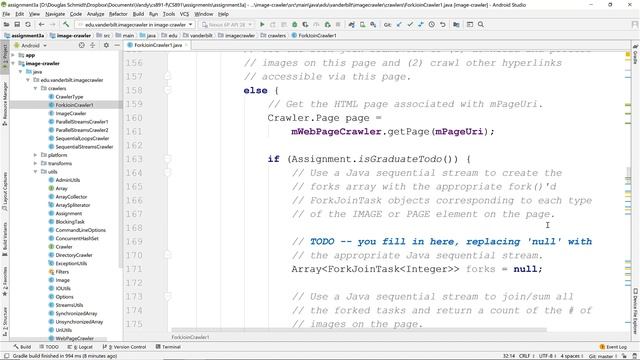Open ImageCrawler in project tree

(71, 113)
